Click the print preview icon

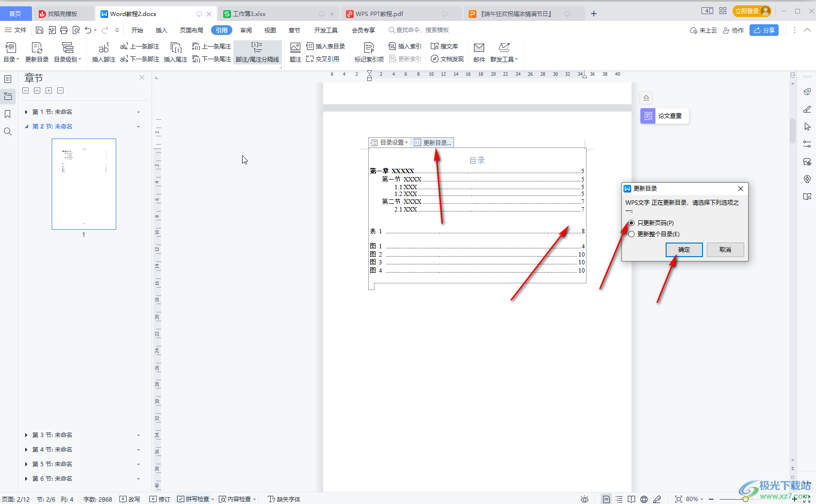76,30
